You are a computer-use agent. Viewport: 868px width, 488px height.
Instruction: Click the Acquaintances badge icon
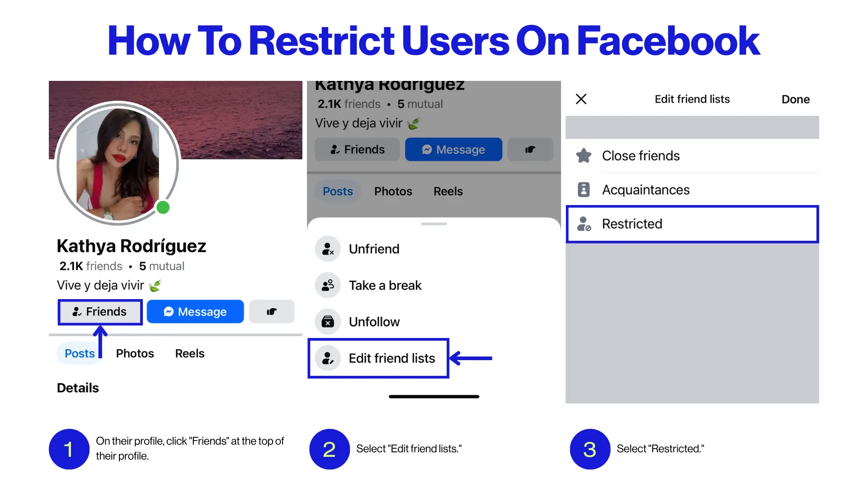click(x=584, y=189)
